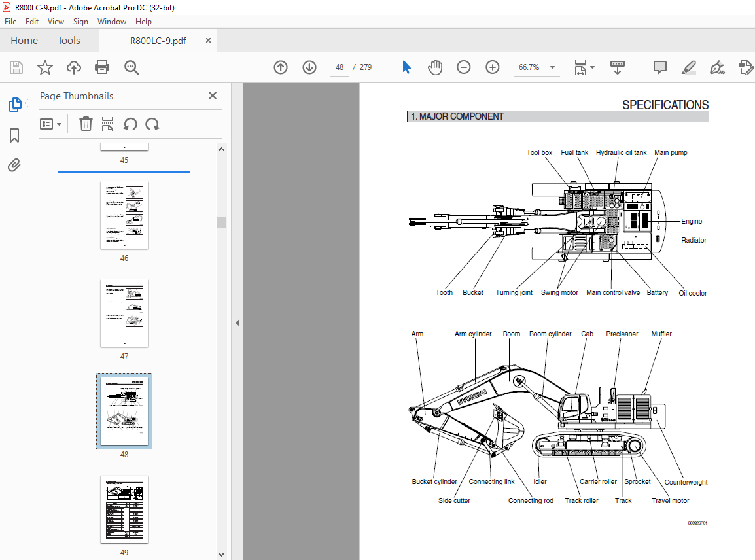Delete selected page with trash icon

click(x=86, y=124)
